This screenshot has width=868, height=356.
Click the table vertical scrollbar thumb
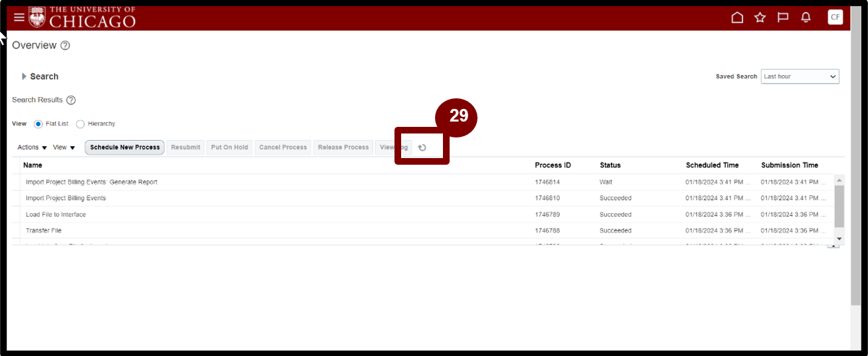pyautogui.click(x=839, y=207)
